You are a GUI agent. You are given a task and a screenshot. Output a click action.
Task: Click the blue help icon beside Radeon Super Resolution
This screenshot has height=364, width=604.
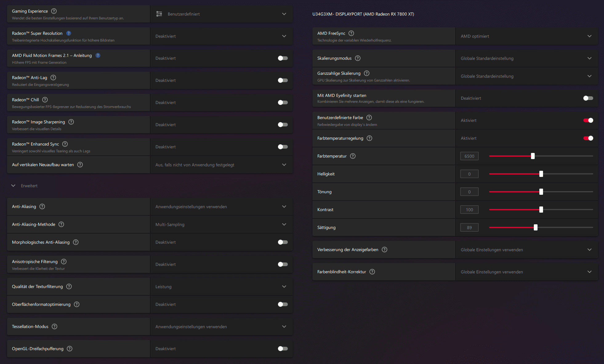69,33
